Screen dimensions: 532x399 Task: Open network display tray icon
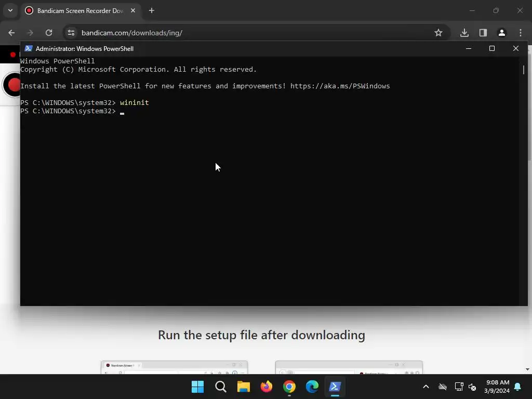pos(459,387)
